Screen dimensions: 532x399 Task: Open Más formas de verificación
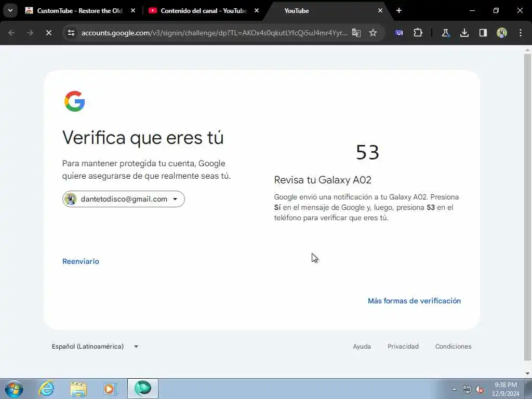coord(414,301)
